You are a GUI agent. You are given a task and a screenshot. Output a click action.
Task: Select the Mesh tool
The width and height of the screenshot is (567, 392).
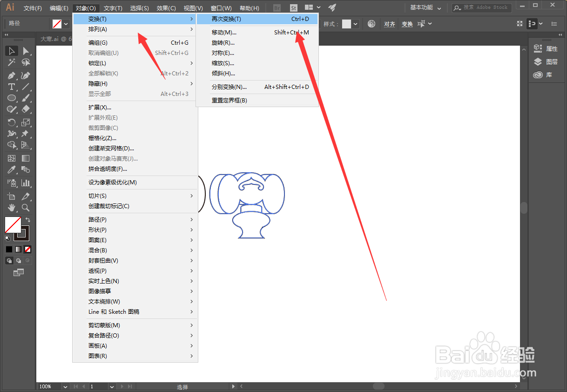coord(12,158)
